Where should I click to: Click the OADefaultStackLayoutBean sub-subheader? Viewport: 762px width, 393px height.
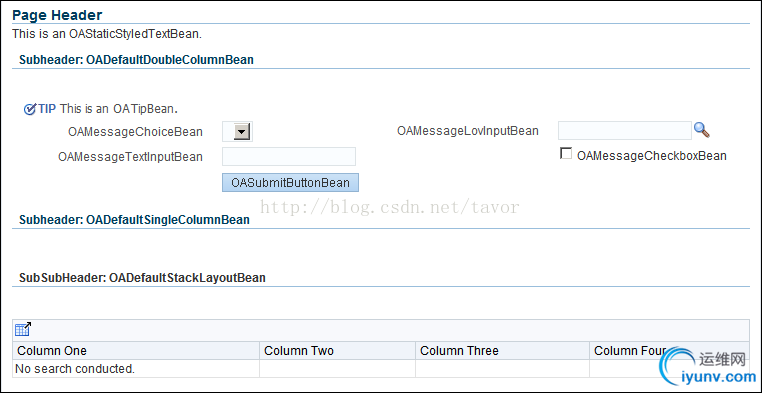point(142,278)
